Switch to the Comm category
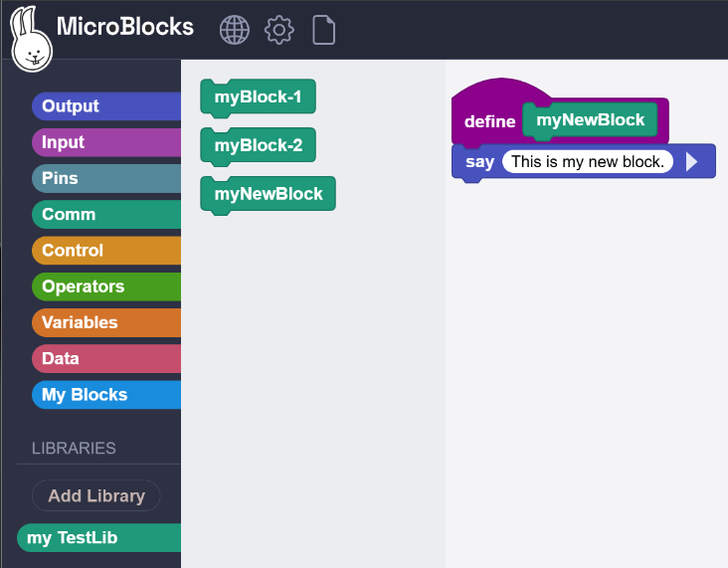Screen dimensions: 728x568 point(106,214)
